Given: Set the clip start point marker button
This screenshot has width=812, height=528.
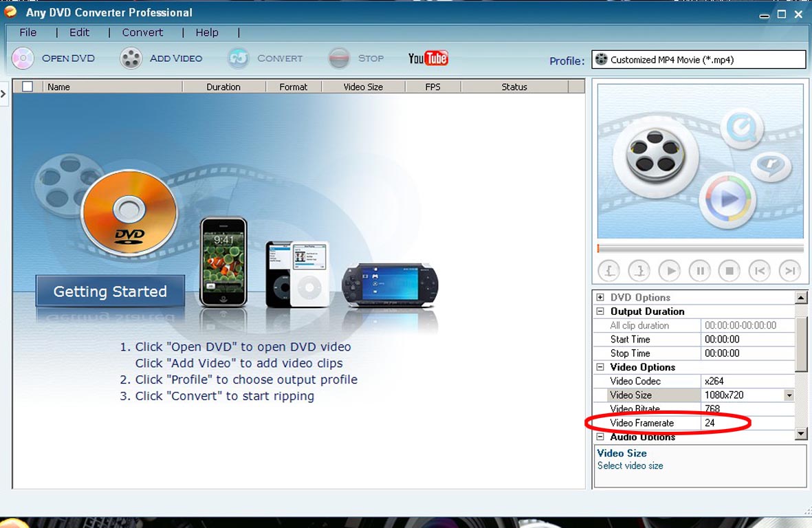Looking at the screenshot, I should pyautogui.click(x=608, y=271).
